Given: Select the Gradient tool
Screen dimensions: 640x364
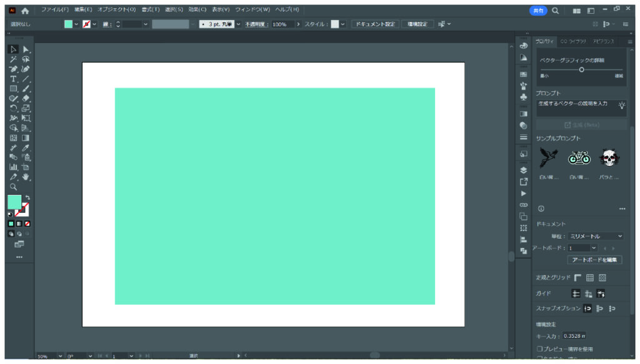Looking at the screenshot, I should pos(26,138).
